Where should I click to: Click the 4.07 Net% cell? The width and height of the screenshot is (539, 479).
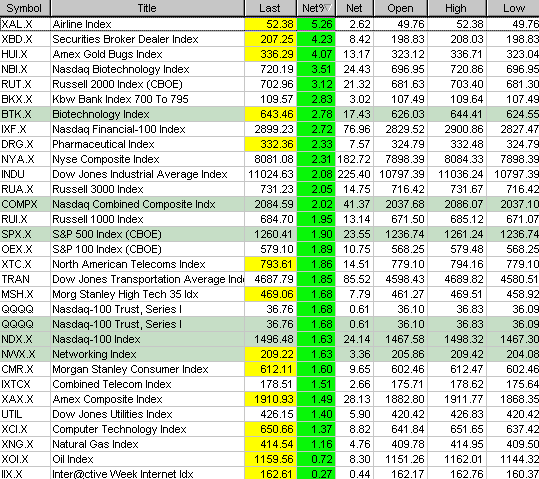coord(316,54)
